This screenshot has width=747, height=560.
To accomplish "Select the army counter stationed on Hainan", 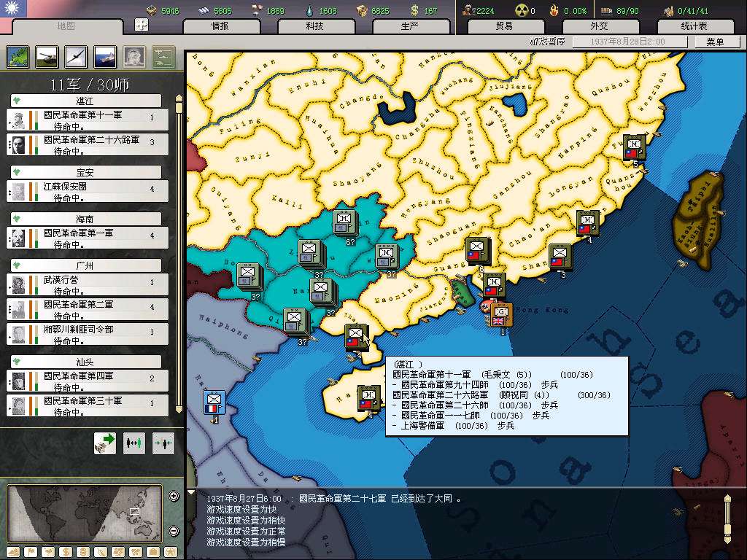I will point(368,399).
